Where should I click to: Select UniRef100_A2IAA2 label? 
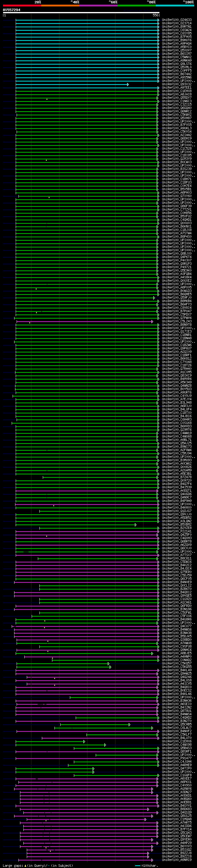177,135
